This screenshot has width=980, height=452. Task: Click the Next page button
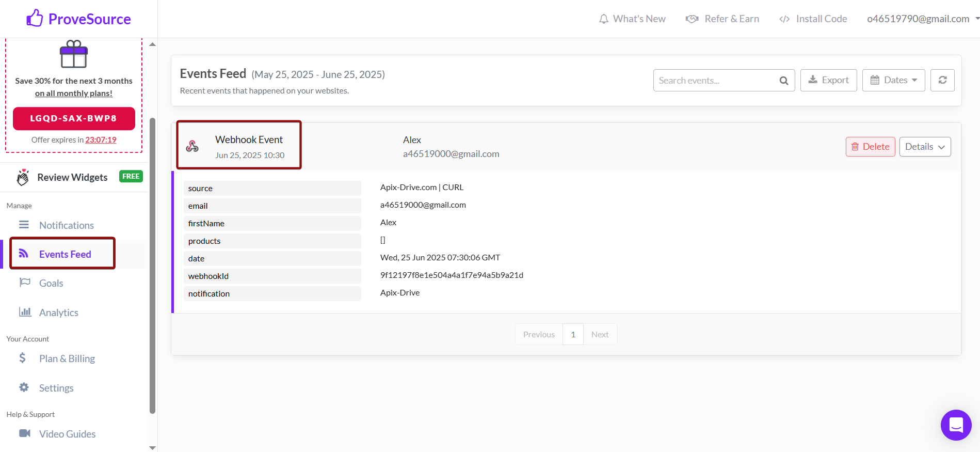[x=600, y=335]
